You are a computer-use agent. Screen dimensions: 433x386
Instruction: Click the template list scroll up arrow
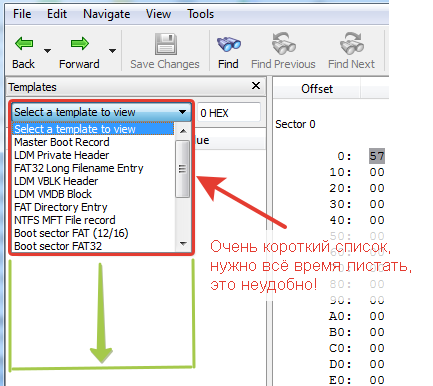(x=183, y=131)
